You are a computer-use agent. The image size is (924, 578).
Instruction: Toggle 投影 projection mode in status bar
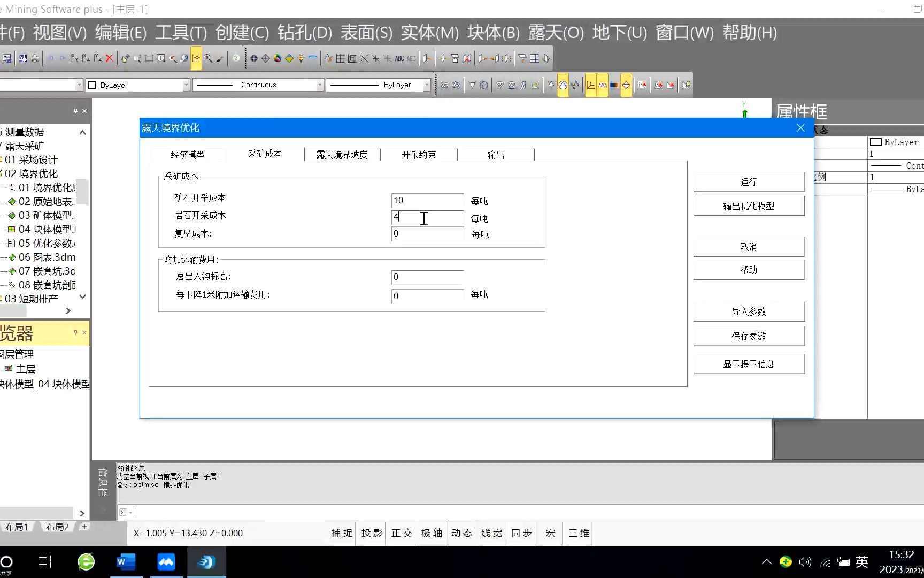click(x=372, y=533)
